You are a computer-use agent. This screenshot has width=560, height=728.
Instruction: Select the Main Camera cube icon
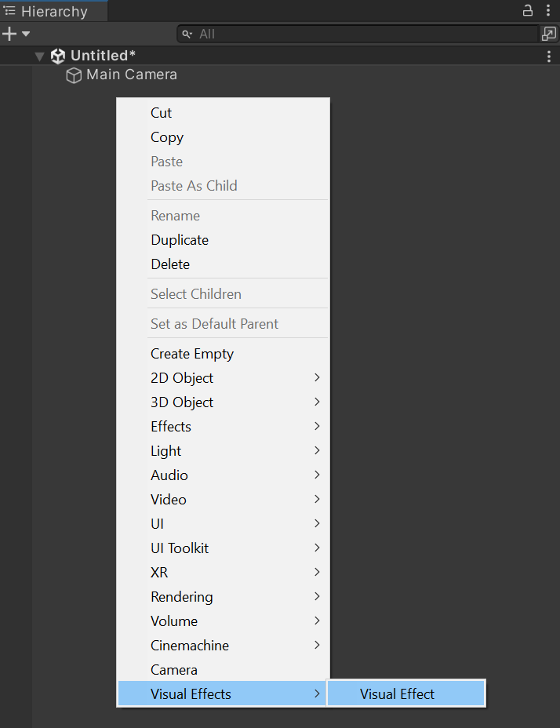point(74,75)
